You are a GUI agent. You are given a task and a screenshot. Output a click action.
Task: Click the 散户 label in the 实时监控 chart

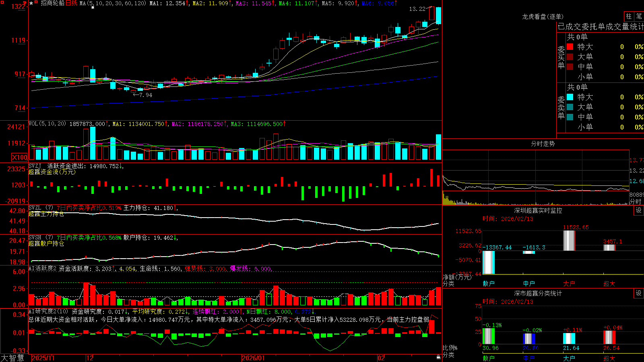tap(489, 284)
